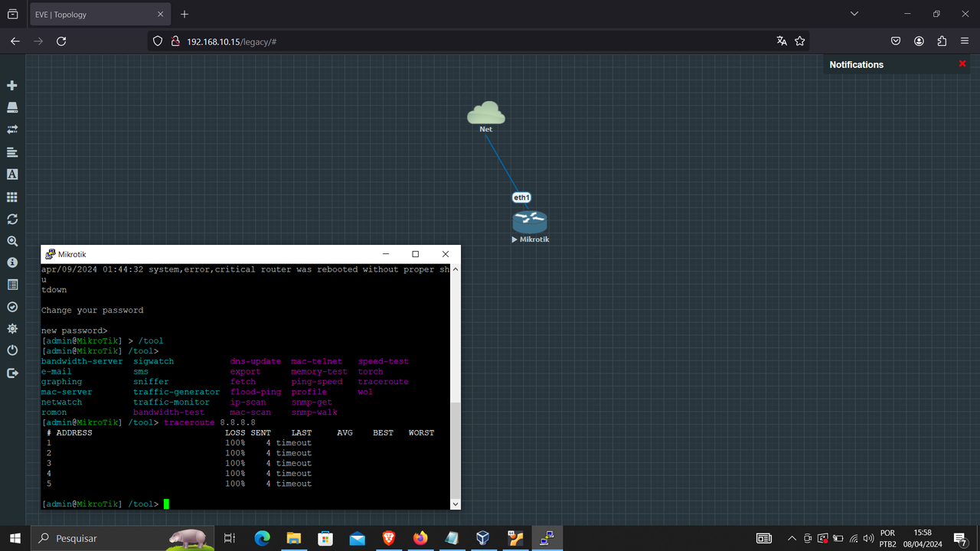980x551 pixels.
Task: Toggle night mode (sun icon) in sidebar
Action: [12, 329]
